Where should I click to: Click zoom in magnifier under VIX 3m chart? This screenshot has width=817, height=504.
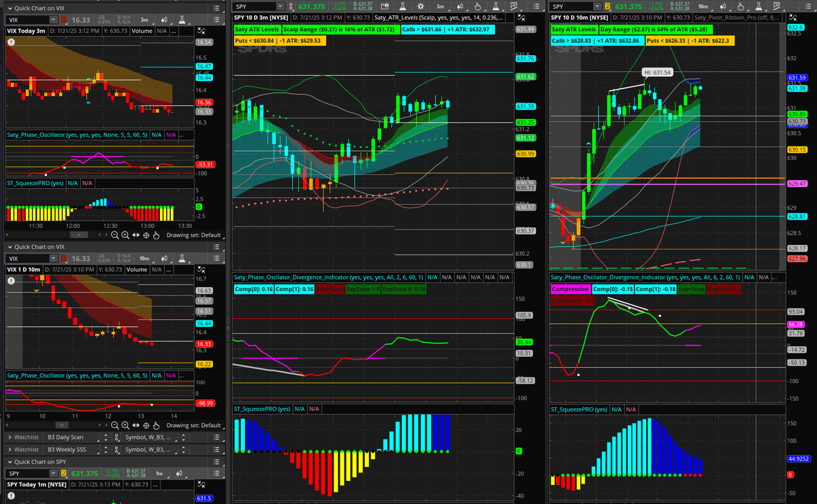[x=125, y=235]
